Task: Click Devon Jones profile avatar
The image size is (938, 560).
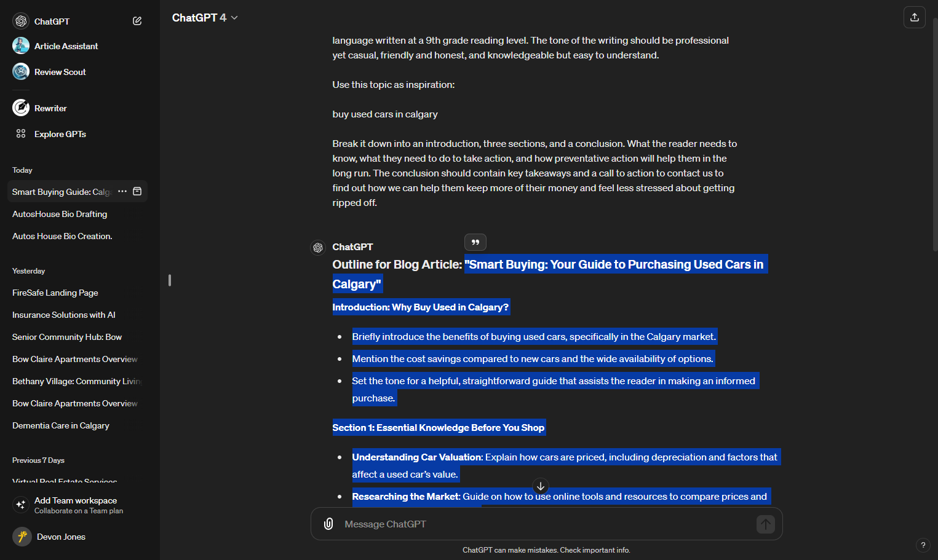Action: point(22,537)
